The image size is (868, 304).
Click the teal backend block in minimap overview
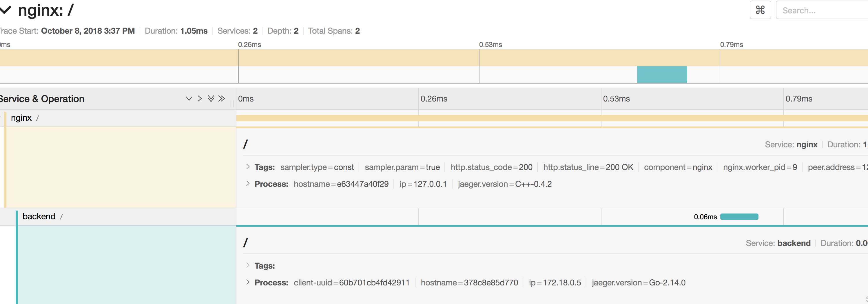point(662,75)
